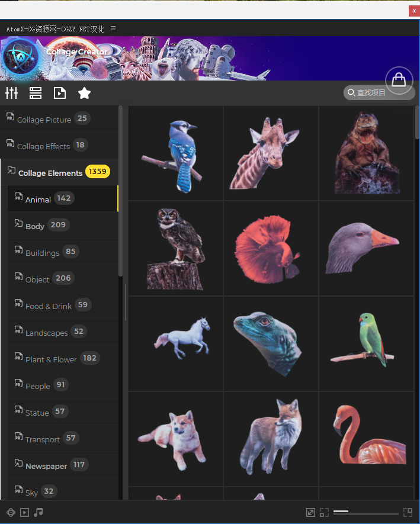This screenshot has height=524, width=420.
Task: Click the panel hamburger menu icon
Action: point(113,28)
